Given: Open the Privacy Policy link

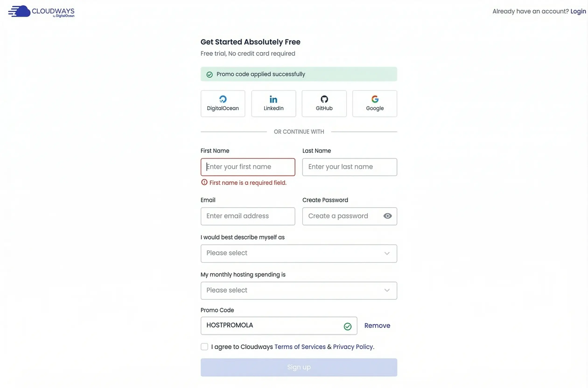Looking at the screenshot, I should pos(352,347).
